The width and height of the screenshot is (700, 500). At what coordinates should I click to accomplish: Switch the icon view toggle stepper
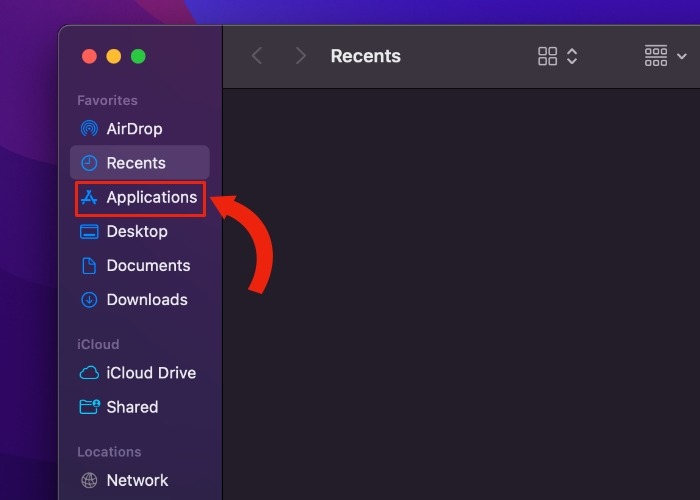point(558,56)
